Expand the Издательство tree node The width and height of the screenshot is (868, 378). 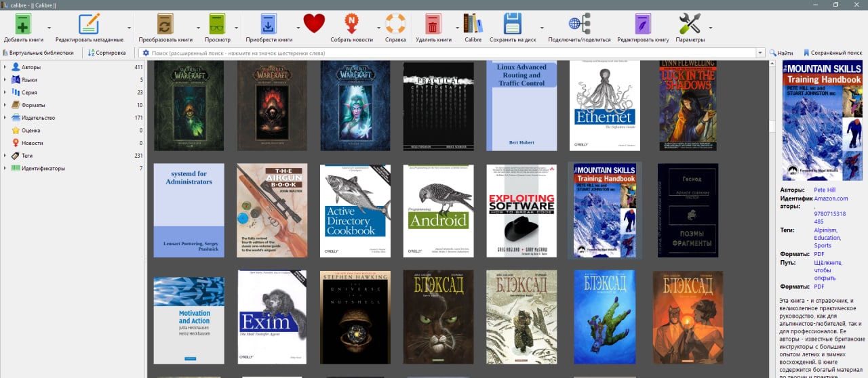pos(5,118)
